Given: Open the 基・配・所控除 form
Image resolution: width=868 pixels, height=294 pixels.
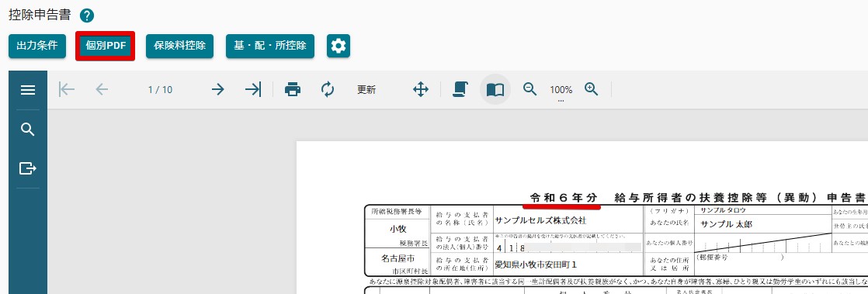Looking at the screenshot, I should [270, 46].
